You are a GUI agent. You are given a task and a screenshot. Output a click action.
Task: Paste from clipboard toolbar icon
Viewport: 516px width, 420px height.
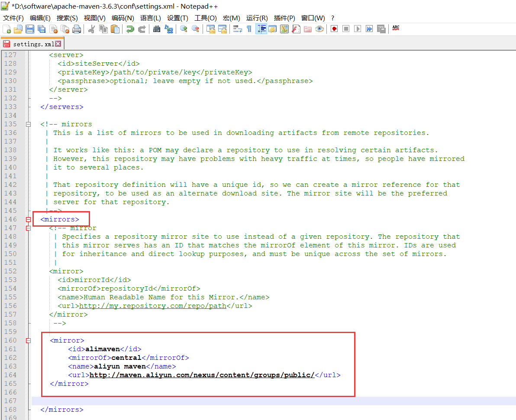(x=115, y=29)
